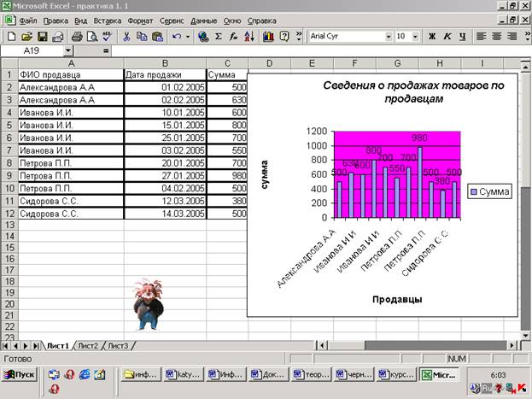532x399 pixels.
Task: Select the Cut scissors icon
Action: (126, 37)
